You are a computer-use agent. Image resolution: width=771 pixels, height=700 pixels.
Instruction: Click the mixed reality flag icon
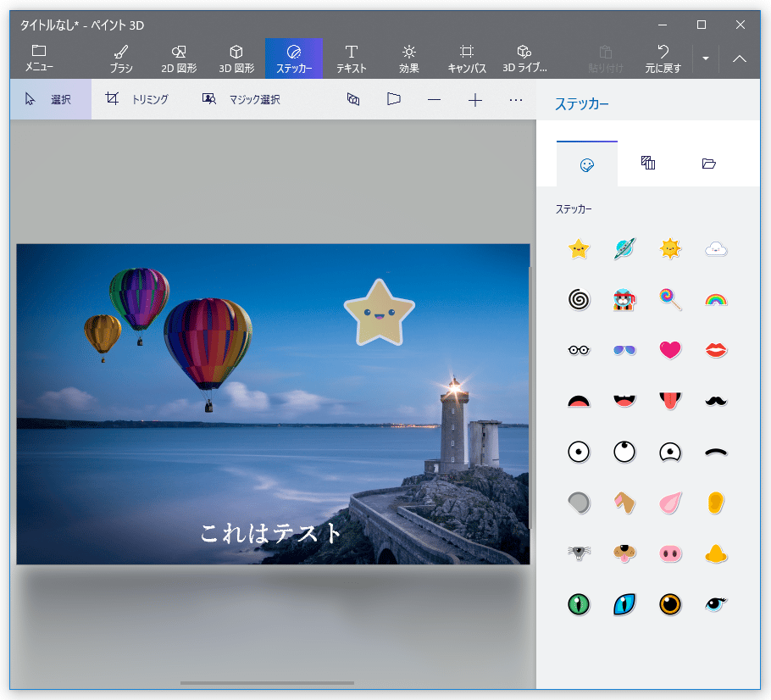point(393,99)
